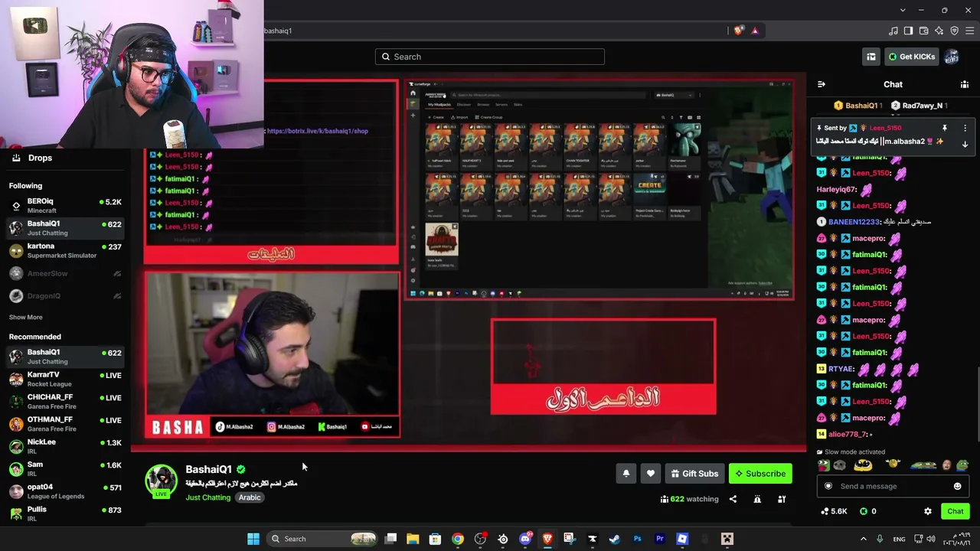Screen dimensions: 980x551
Task: View channel points 5.6K balance
Action: pos(834,511)
